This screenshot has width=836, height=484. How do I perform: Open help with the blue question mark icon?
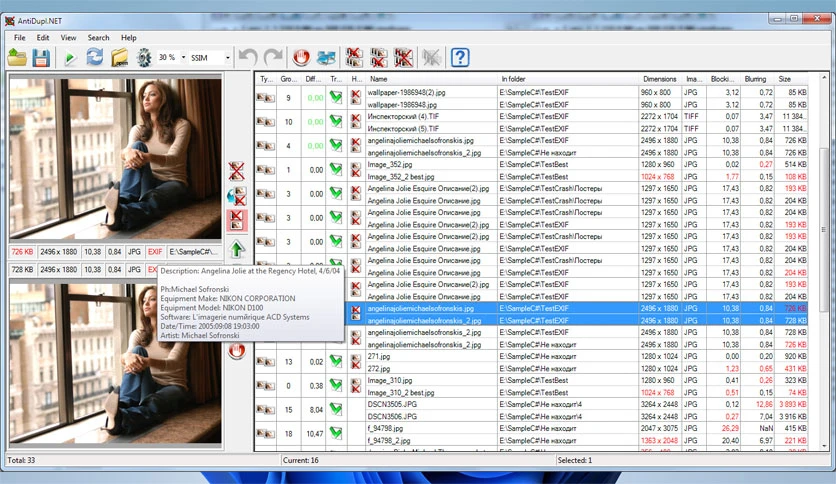pyautogui.click(x=460, y=57)
